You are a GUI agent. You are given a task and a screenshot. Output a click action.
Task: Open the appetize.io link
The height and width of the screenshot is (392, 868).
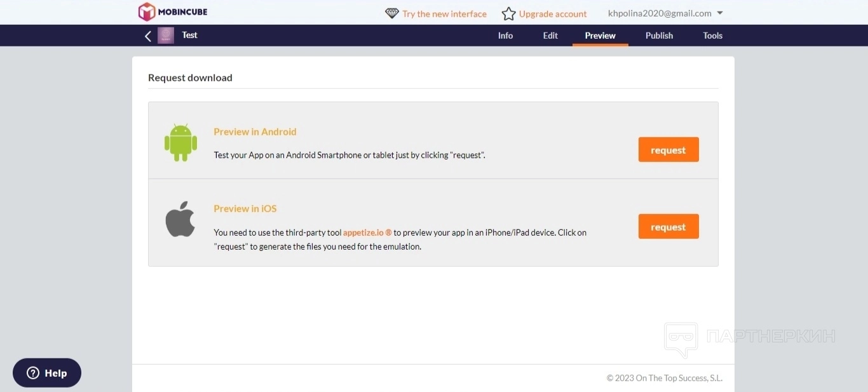[x=367, y=233]
